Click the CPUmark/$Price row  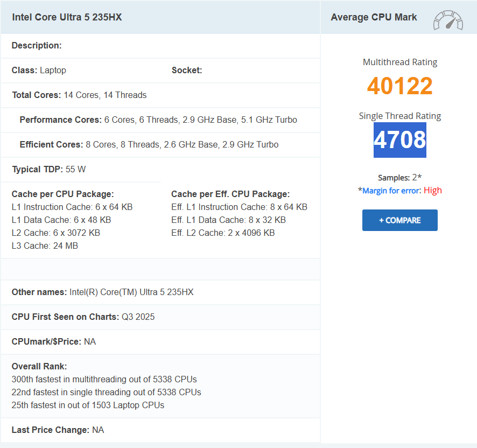click(x=54, y=342)
